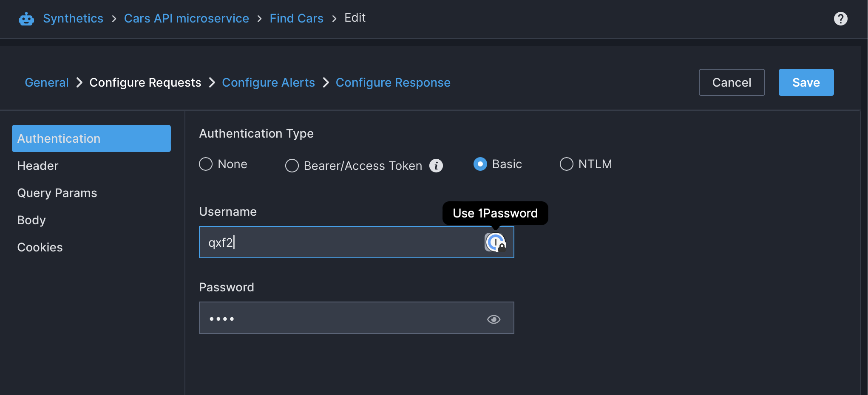Click the Bearer/Access Token info icon
868x395 pixels.
coord(436,166)
